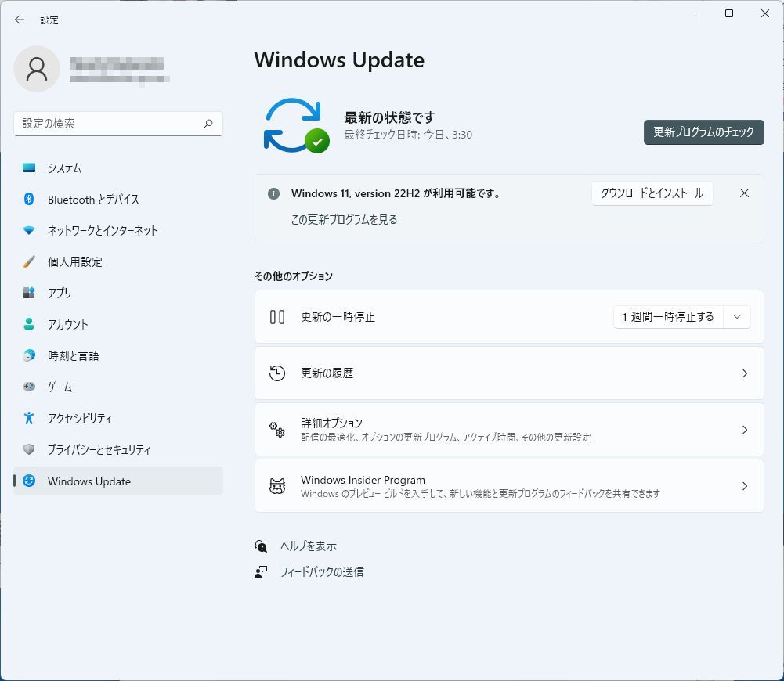The width and height of the screenshot is (784, 681).
Task: Select 時刻と言語 in the sidebar
Action: (x=73, y=355)
